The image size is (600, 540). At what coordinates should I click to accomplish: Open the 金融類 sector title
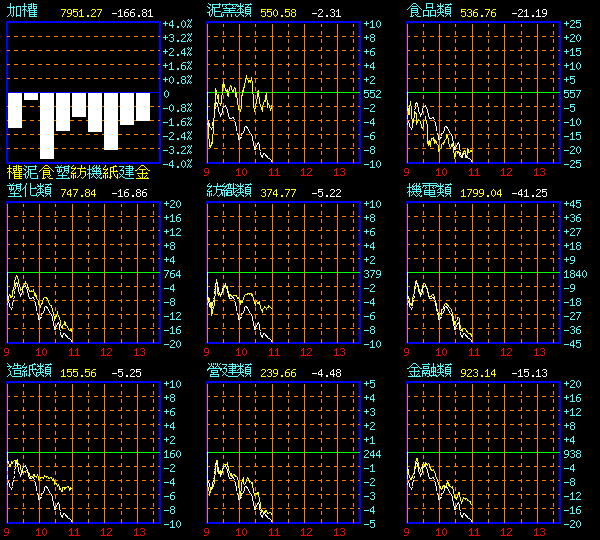[x=429, y=370]
